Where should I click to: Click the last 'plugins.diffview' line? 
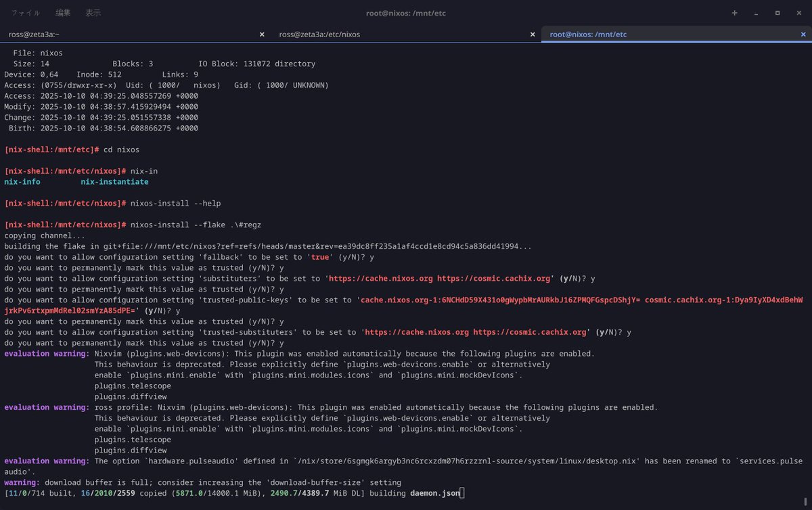coord(131,450)
